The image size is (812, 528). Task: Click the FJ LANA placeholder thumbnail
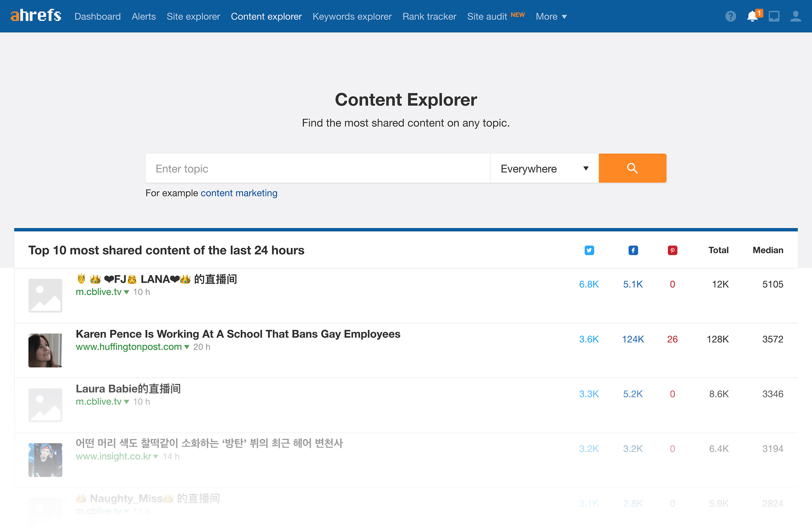45,295
